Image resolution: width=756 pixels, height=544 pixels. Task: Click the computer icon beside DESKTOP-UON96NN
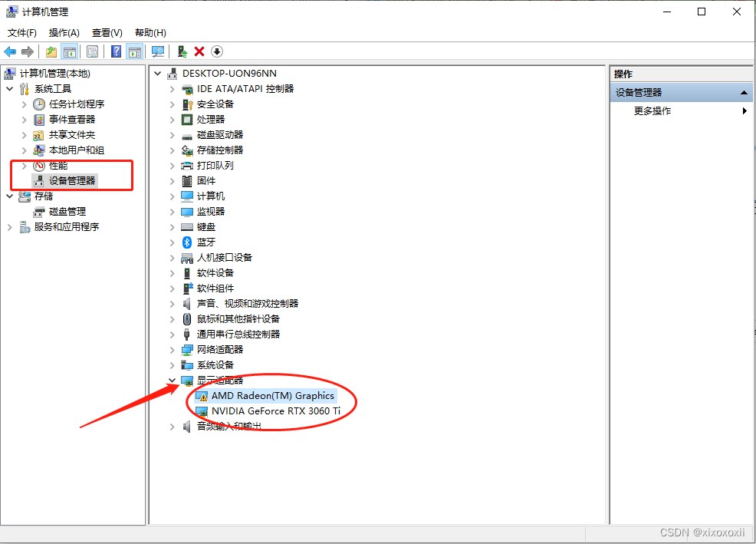[x=172, y=74]
